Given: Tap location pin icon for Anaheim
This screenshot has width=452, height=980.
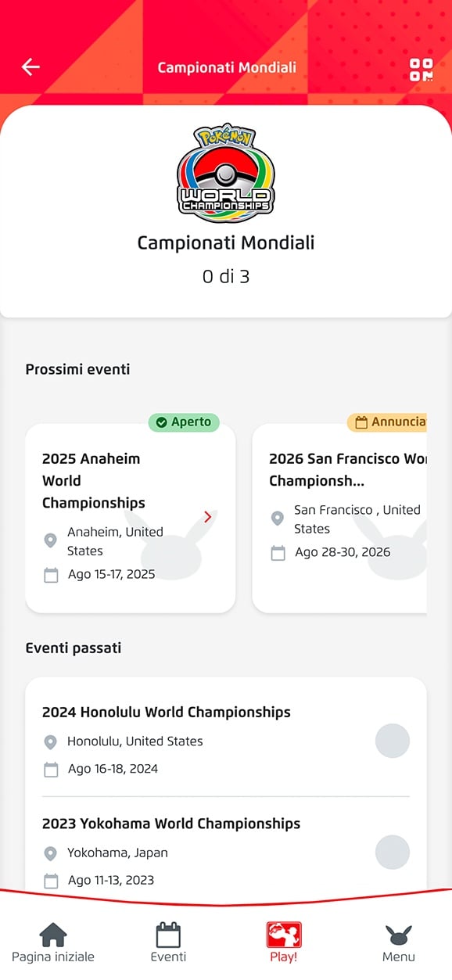Looking at the screenshot, I should pyautogui.click(x=51, y=540).
